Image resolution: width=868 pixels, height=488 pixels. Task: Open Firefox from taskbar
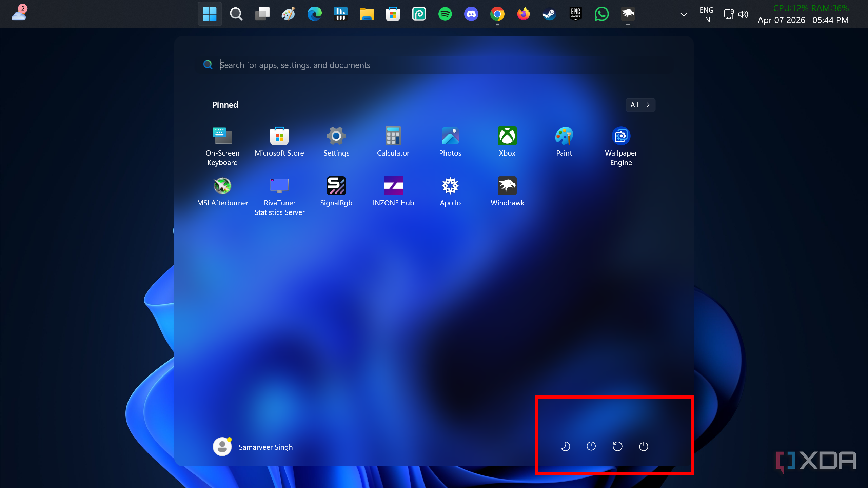click(x=523, y=14)
